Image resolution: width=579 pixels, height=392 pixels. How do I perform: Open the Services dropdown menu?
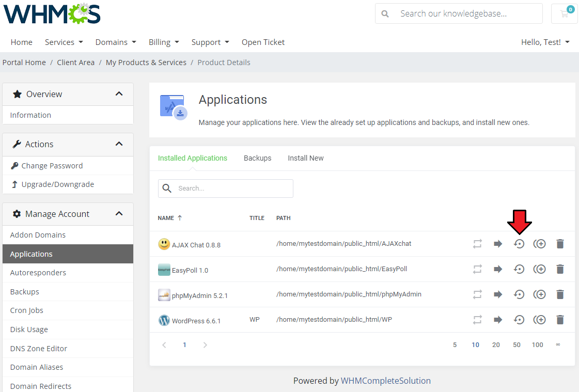click(64, 42)
